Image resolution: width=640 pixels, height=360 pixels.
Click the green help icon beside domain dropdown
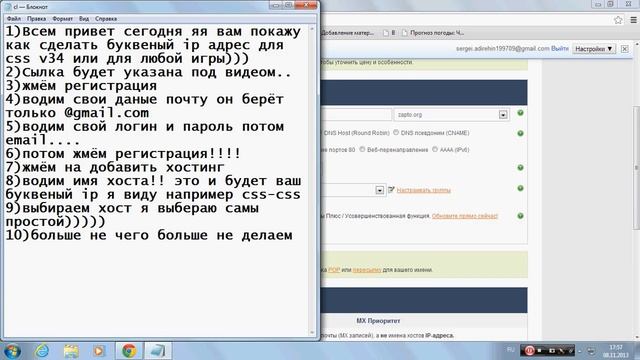[x=520, y=113]
